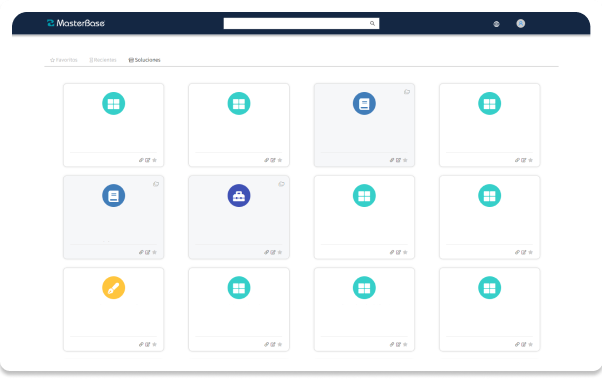Switch to the Favoritos tab

[x=64, y=60]
